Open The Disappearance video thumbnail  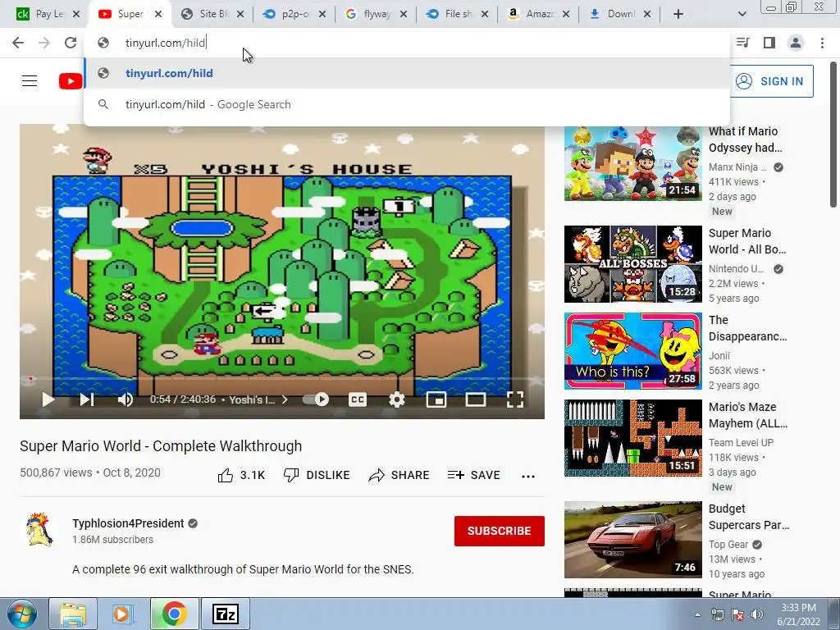point(632,351)
